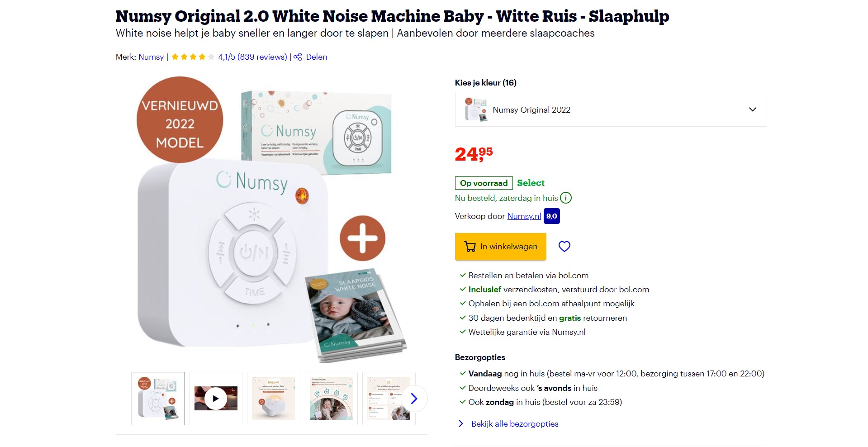This screenshot has height=447, width=868.
Task: Select the timer function thumbnail
Action: tap(331, 399)
